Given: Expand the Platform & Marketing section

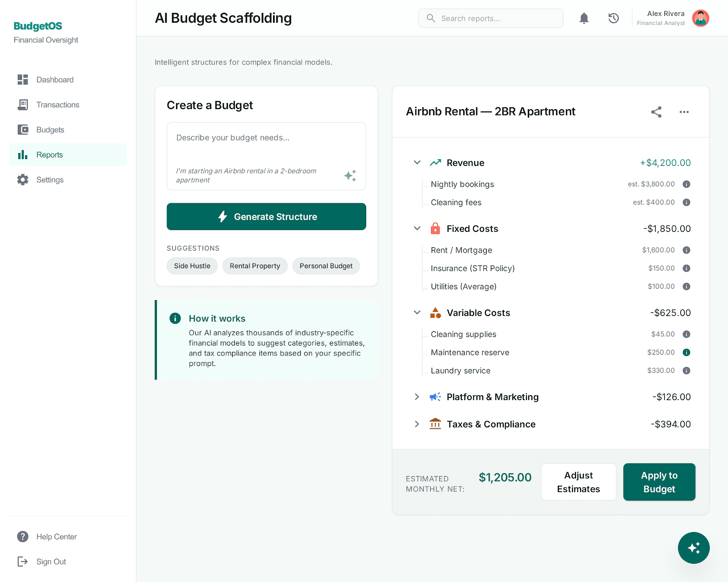Looking at the screenshot, I should [x=417, y=397].
